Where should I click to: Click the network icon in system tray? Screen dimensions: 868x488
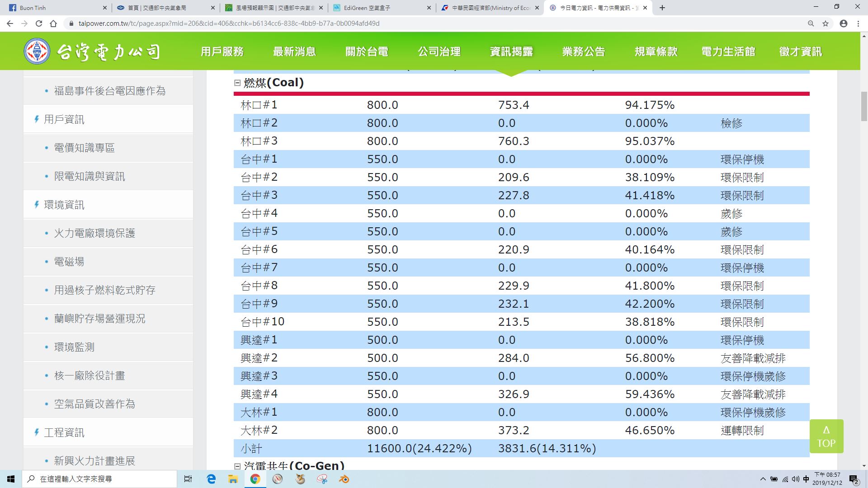(x=785, y=479)
